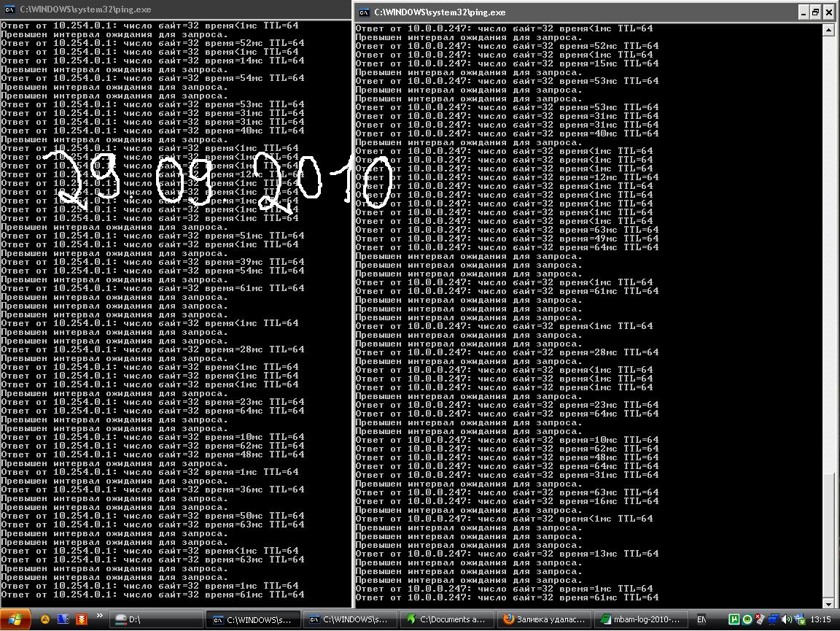This screenshot has height=631, width=840.
Task: Click the title bar of the left ping.exe window
Action: [x=176, y=9]
